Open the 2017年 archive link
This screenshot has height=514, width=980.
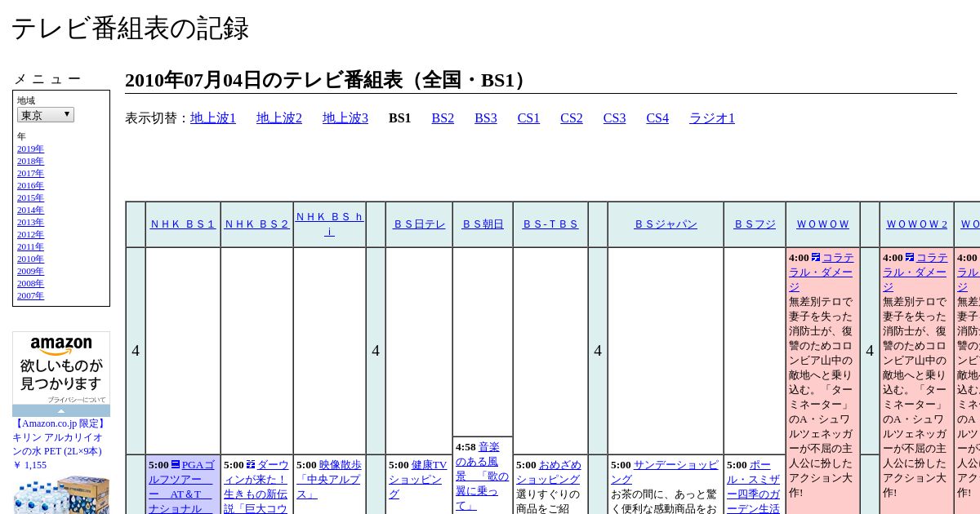pyautogui.click(x=30, y=174)
